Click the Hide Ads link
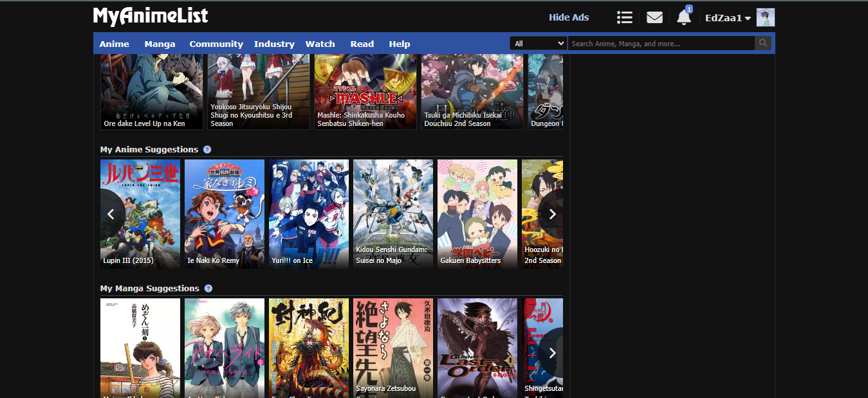868x398 pixels. [569, 17]
